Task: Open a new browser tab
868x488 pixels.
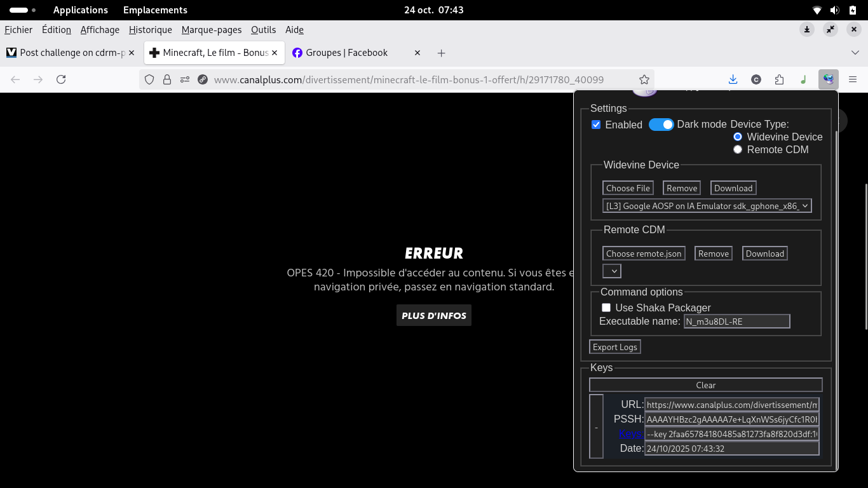Action: tap(441, 53)
